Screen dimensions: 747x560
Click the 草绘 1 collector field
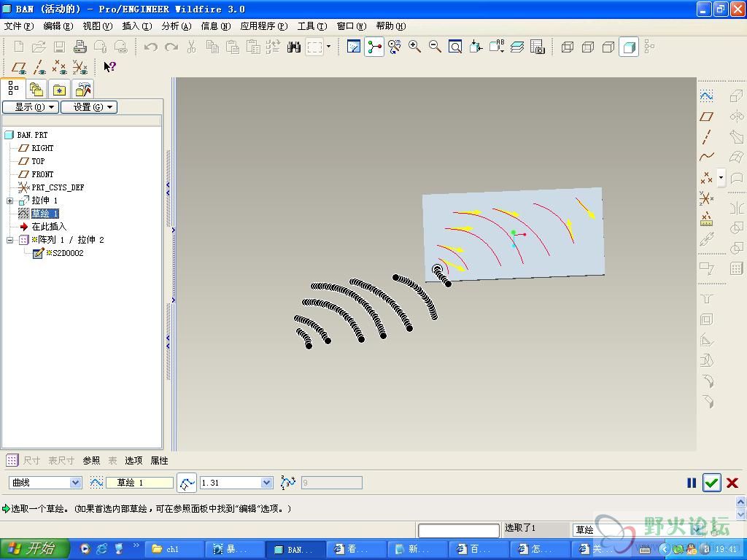point(139,483)
